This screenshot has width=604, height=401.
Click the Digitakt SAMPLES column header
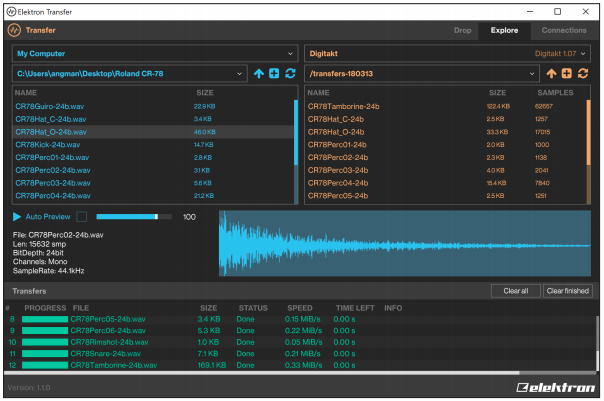(x=555, y=93)
